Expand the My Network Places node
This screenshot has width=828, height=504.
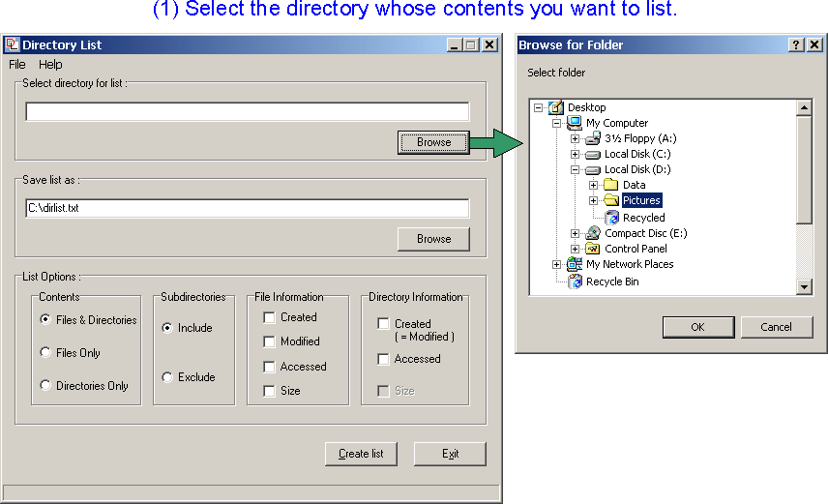[556, 264]
